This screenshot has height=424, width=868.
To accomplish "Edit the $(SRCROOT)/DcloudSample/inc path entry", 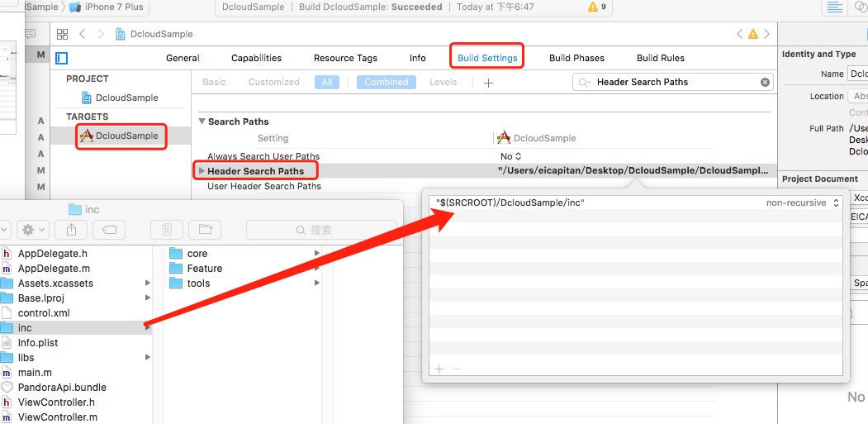I will pos(510,202).
